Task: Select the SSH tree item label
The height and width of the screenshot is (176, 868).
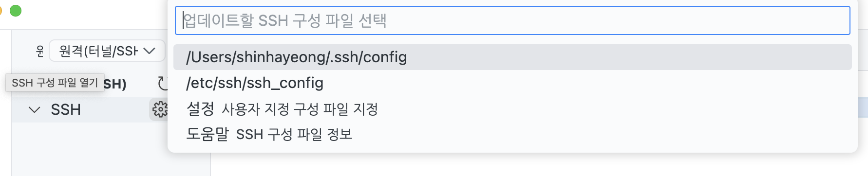Action: click(x=66, y=110)
